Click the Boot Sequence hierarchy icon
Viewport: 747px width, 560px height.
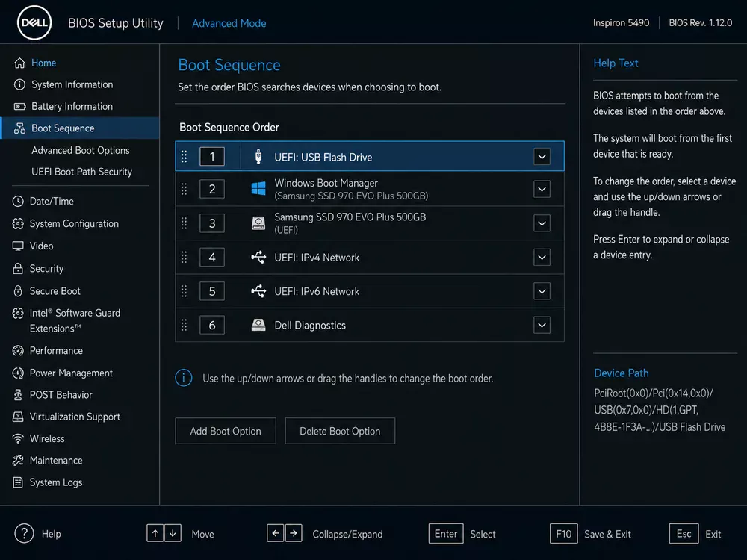(x=19, y=128)
